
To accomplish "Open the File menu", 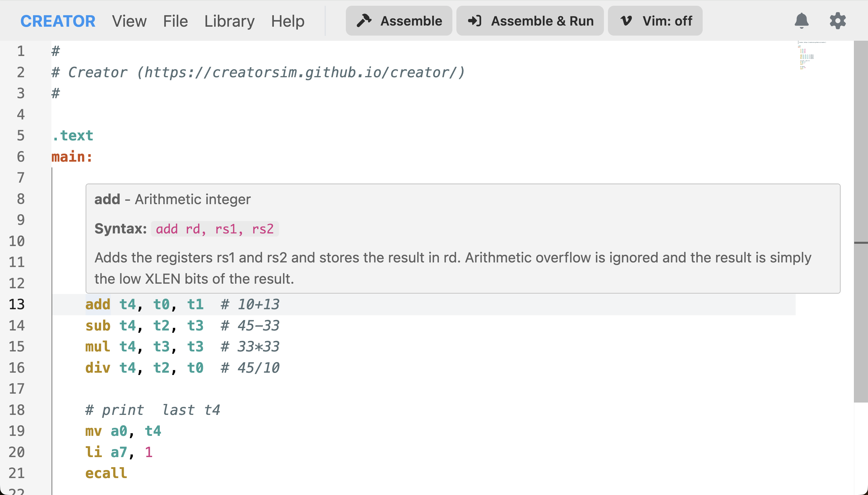I will (x=175, y=21).
